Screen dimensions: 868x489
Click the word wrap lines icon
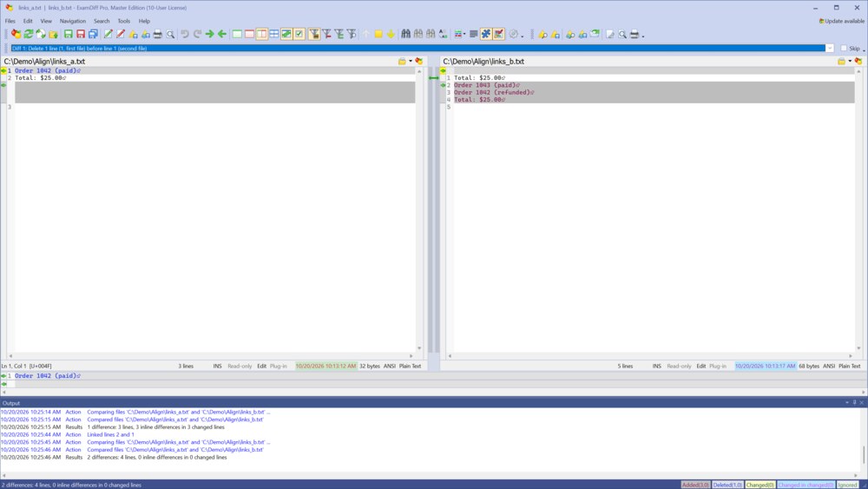click(473, 35)
